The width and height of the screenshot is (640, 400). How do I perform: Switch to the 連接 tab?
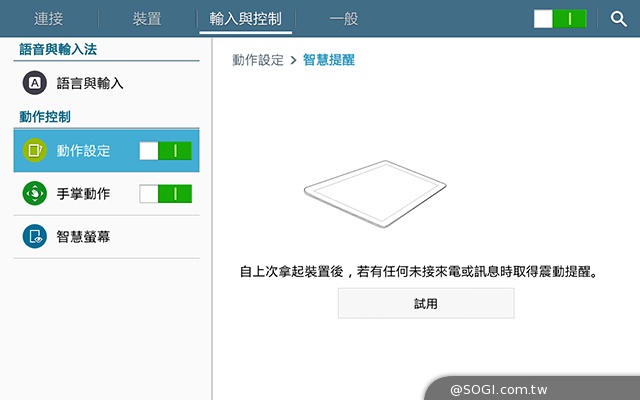click(x=49, y=19)
